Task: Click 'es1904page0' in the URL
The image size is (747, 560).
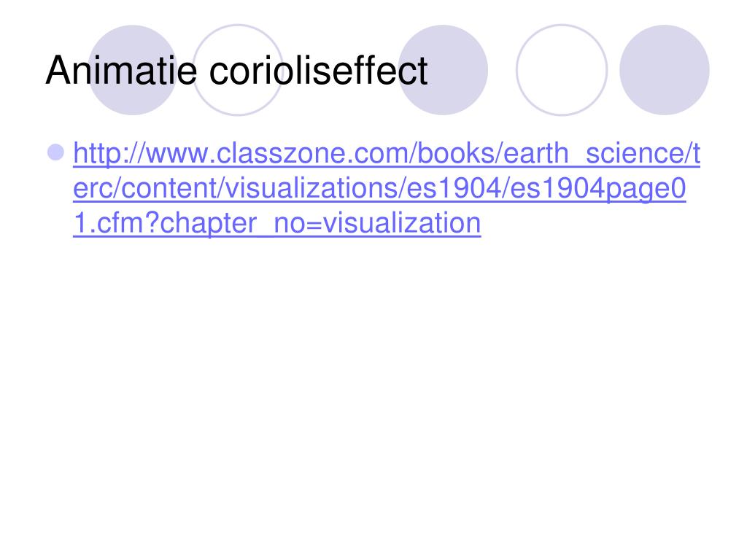Action: pos(597,188)
